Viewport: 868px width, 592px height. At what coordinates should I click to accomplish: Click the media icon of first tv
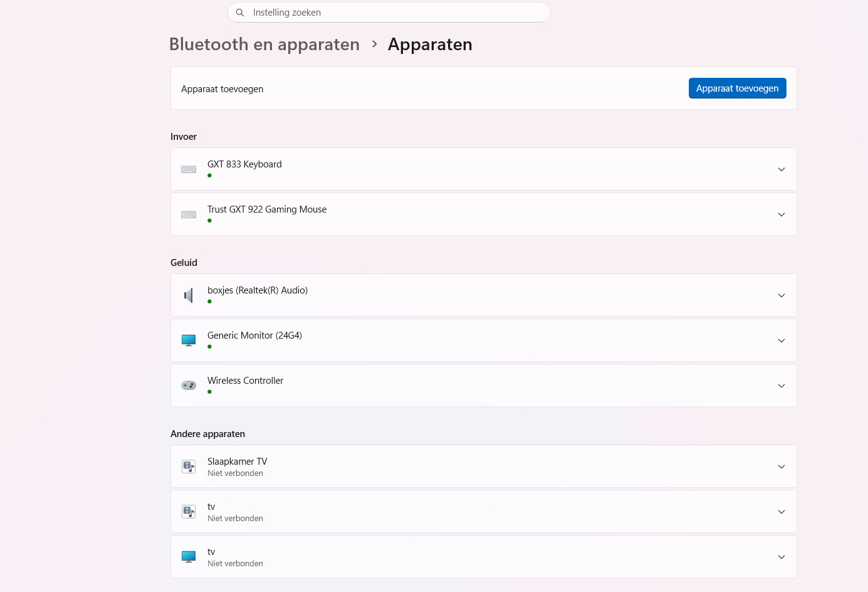point(189,512)
